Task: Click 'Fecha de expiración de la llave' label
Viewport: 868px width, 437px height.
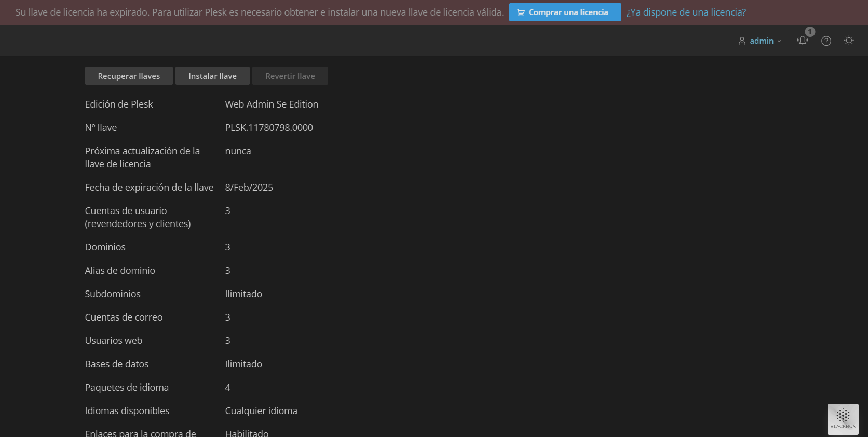Action: click(x=149, y=187)
